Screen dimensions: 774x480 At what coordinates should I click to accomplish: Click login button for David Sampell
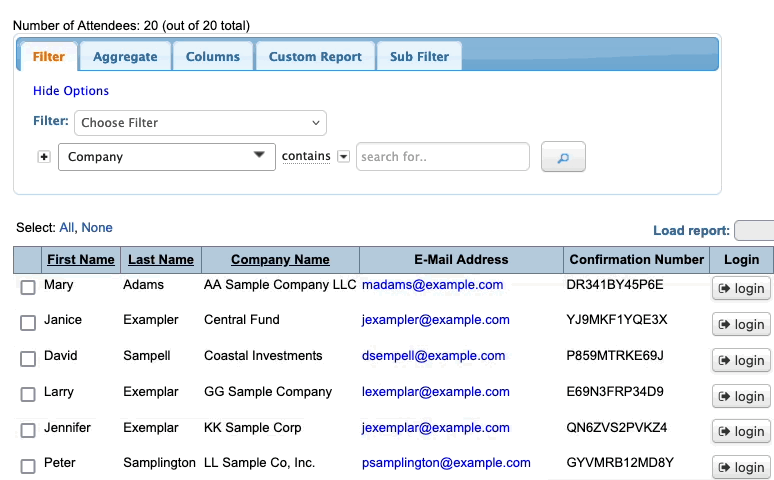[x=741, y=360]
